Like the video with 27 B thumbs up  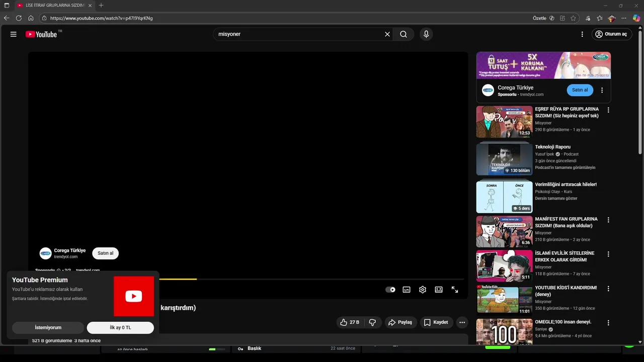coord(350,322)
